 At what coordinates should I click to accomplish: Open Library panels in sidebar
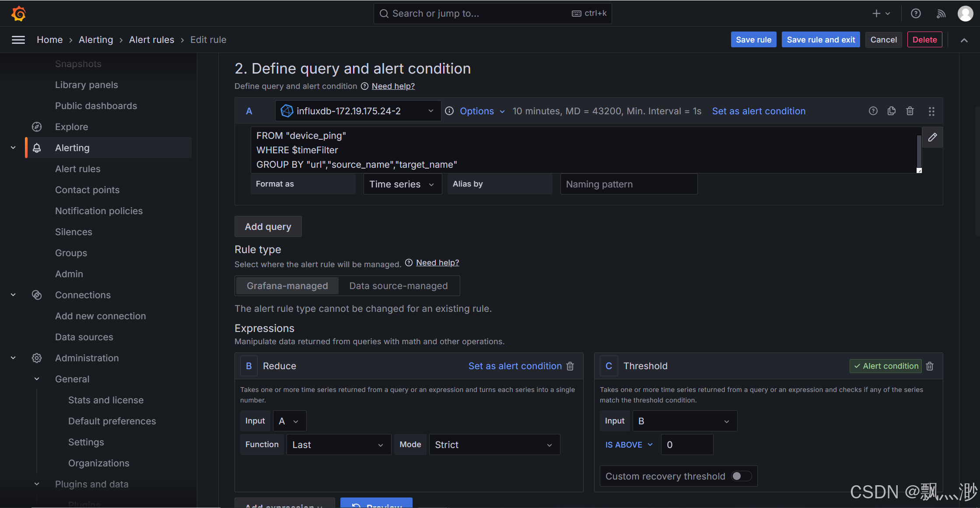[x=86, y=85]
